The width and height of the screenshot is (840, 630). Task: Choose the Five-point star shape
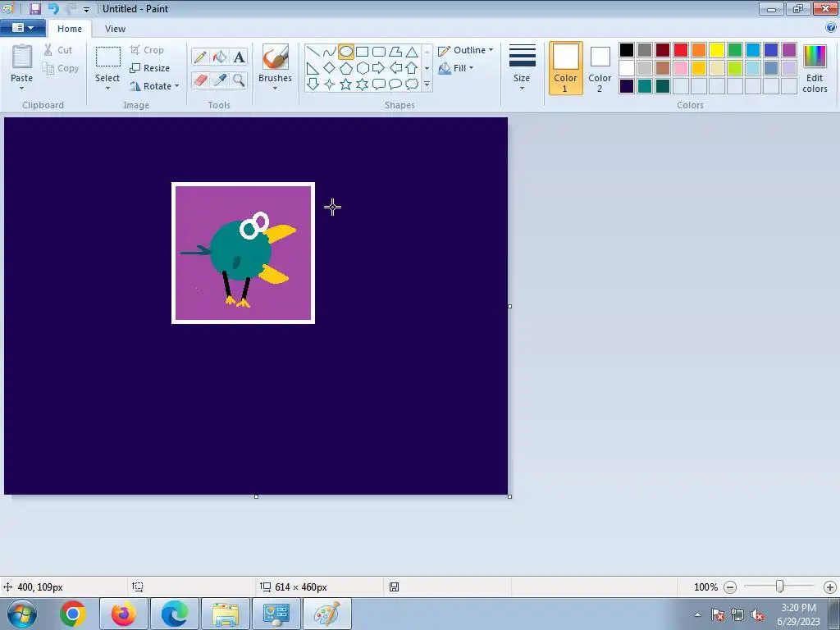pyautogui.click(x=346, y=84)
